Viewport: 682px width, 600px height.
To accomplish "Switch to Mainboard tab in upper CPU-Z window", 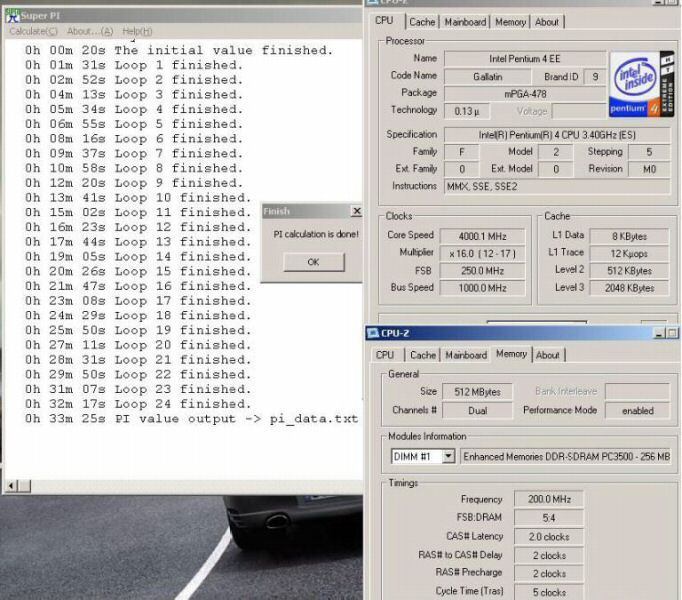I will click(465, 22).
